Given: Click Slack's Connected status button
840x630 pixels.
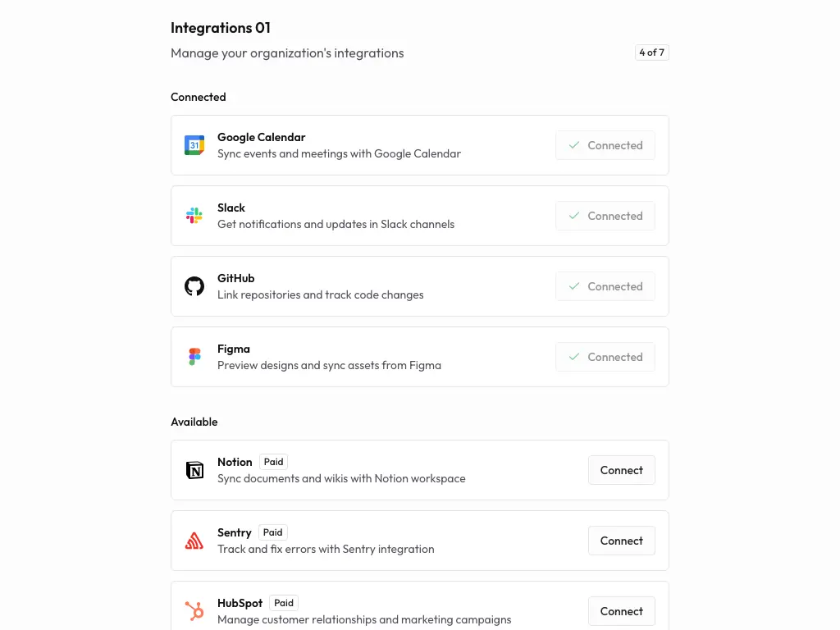Looking at the screenshot, I should (605, 215).
